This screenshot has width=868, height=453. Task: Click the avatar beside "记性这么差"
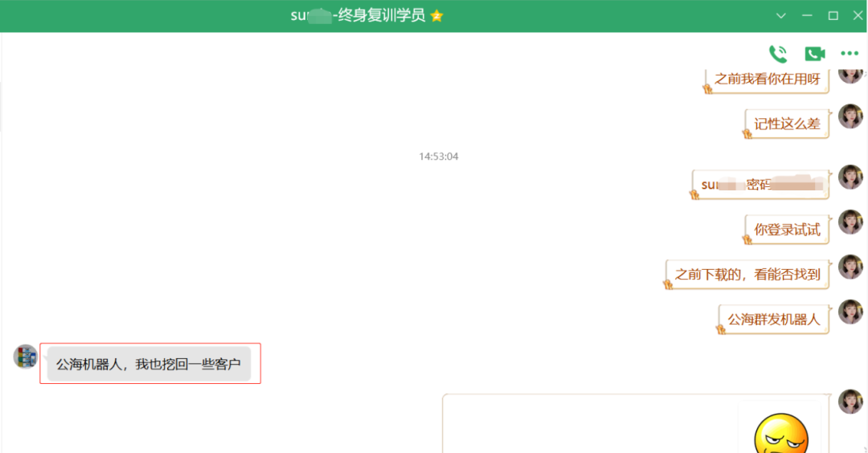pos(850,116)
